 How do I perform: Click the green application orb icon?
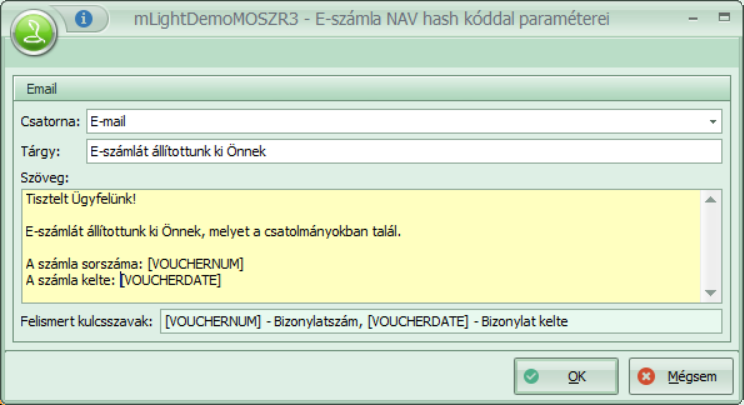[35, 34]
